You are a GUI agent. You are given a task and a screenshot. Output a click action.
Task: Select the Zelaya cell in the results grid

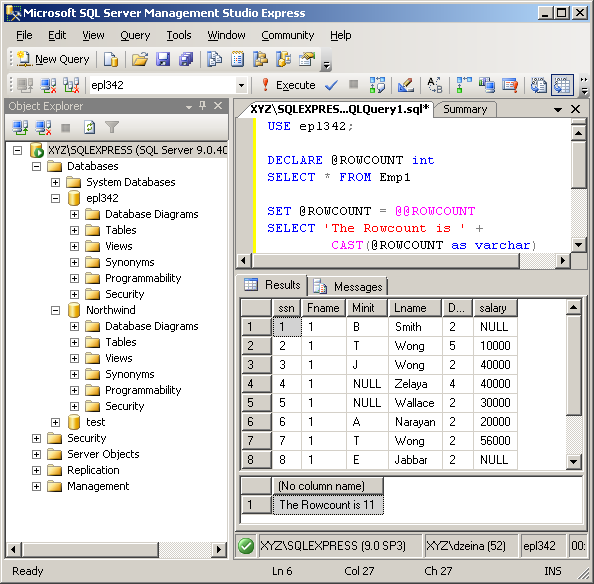tap(415, 384)
